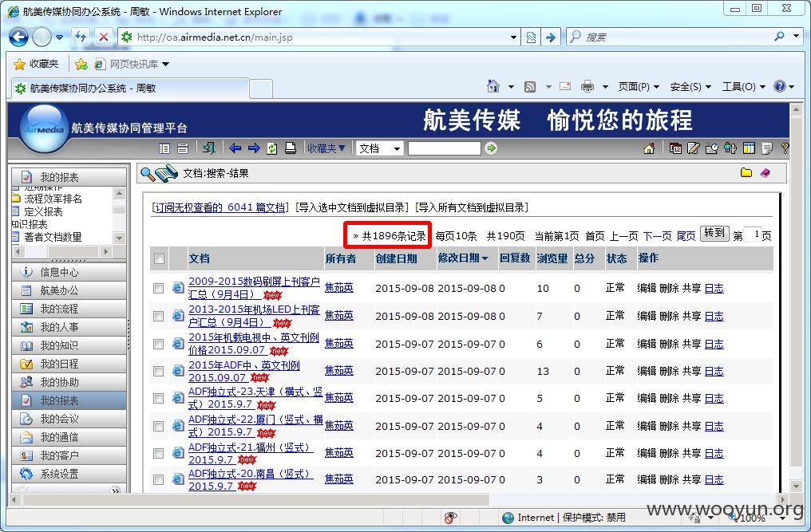Click the IE back navigation button
This screenshot has width=811, height=532.
click(x=19, y=37)
